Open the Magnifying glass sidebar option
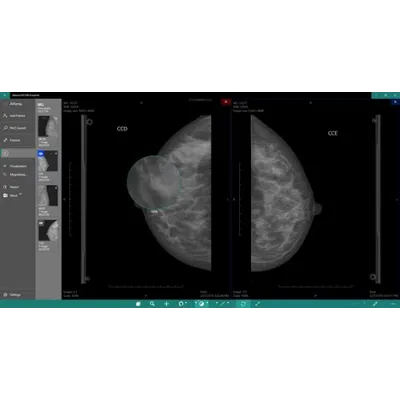The height and width of the screenshot is (400, 400). (17, 175)
